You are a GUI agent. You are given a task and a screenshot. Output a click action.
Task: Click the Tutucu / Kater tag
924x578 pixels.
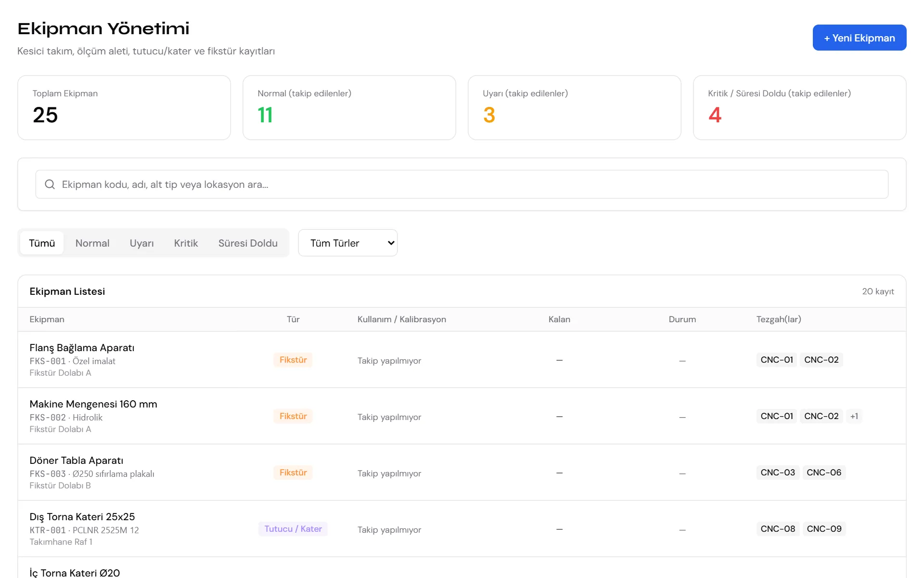click(x=293, y=529)
